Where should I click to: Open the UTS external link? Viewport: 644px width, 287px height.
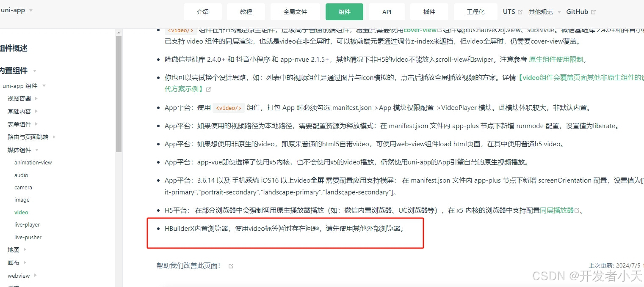(509, 12)
